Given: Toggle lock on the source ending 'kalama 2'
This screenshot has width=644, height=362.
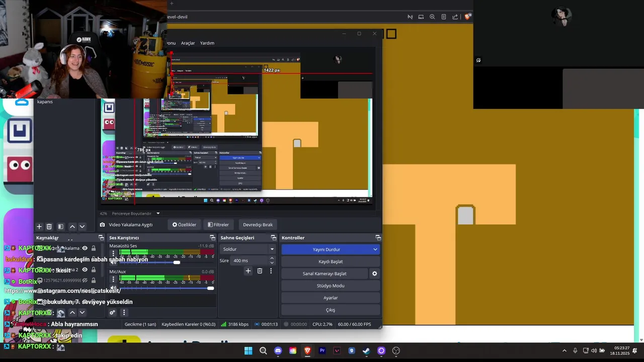Looking at the screenshot, I should (94, 269).
